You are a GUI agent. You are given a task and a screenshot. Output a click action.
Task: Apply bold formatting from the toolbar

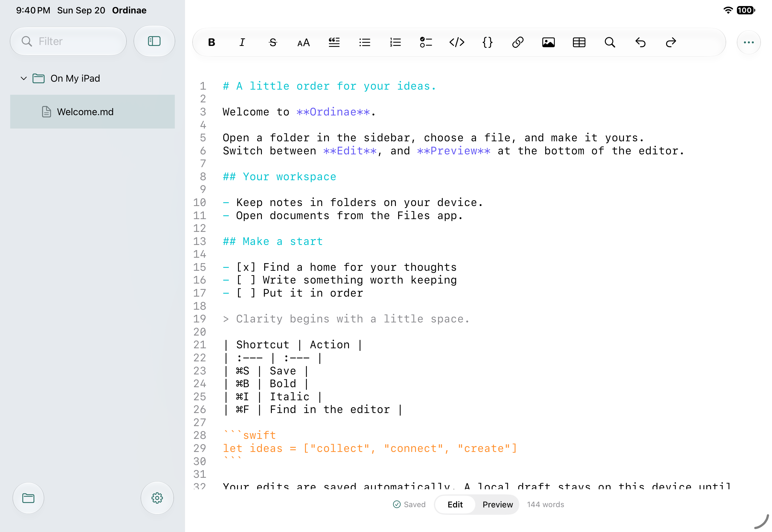tap(211, 42)
